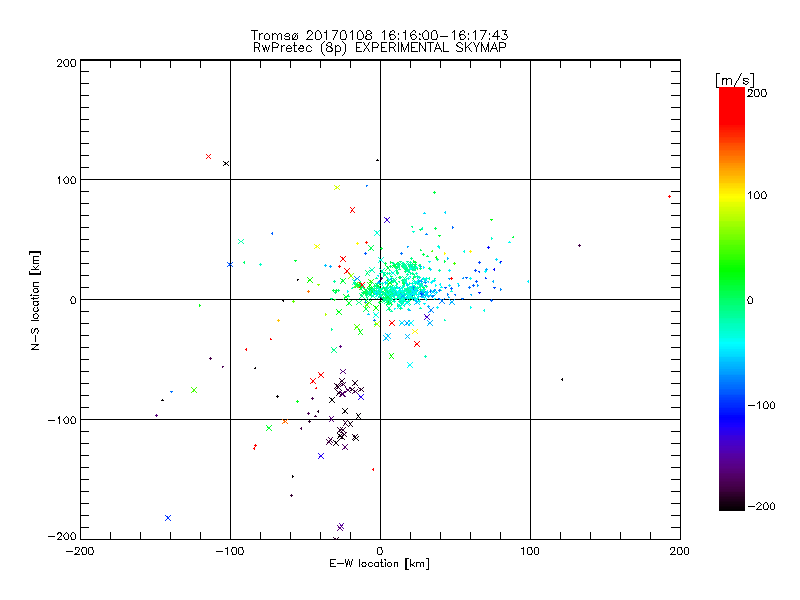Click the N-S axis tick label "-200"

(62, 536)
